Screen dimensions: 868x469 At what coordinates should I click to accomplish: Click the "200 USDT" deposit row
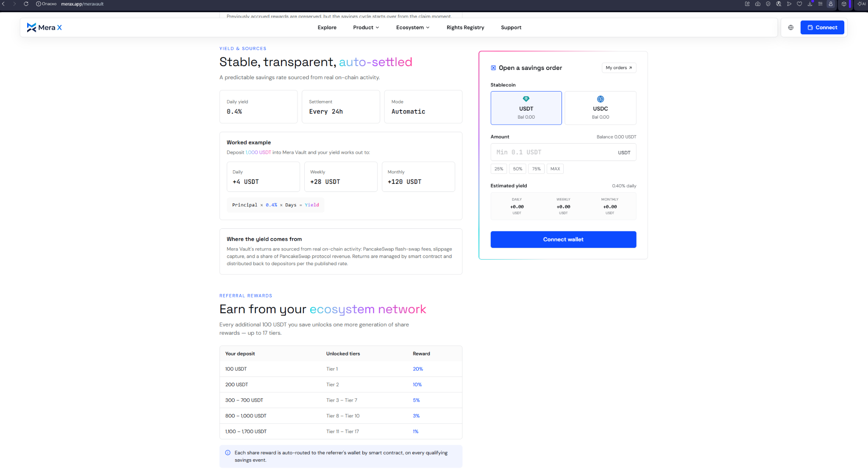pos(341,385)
